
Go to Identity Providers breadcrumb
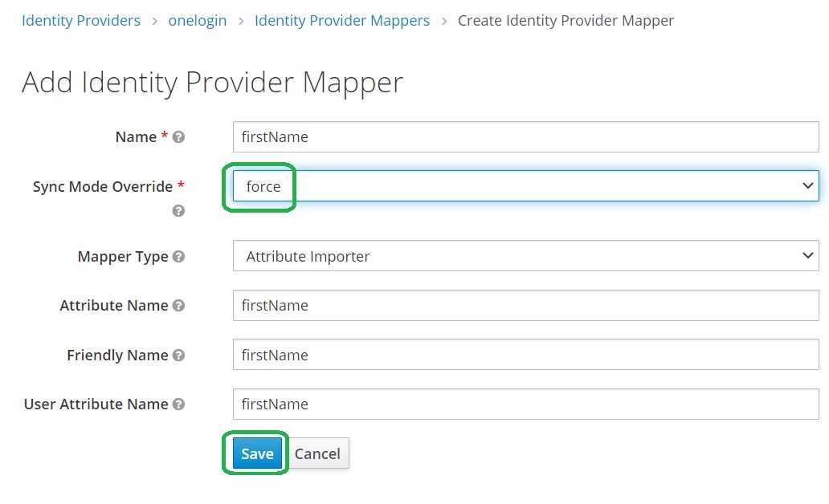[81, 21]
